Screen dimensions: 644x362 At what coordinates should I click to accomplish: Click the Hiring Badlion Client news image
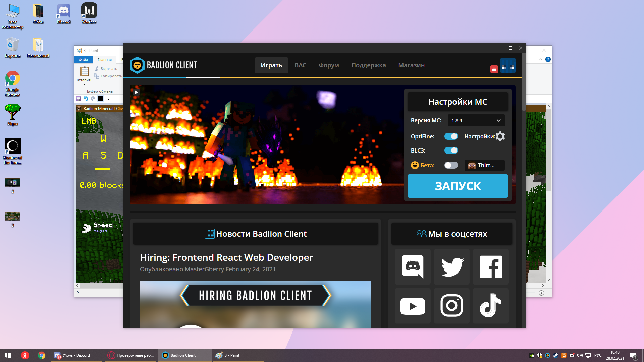pos(256,304)
